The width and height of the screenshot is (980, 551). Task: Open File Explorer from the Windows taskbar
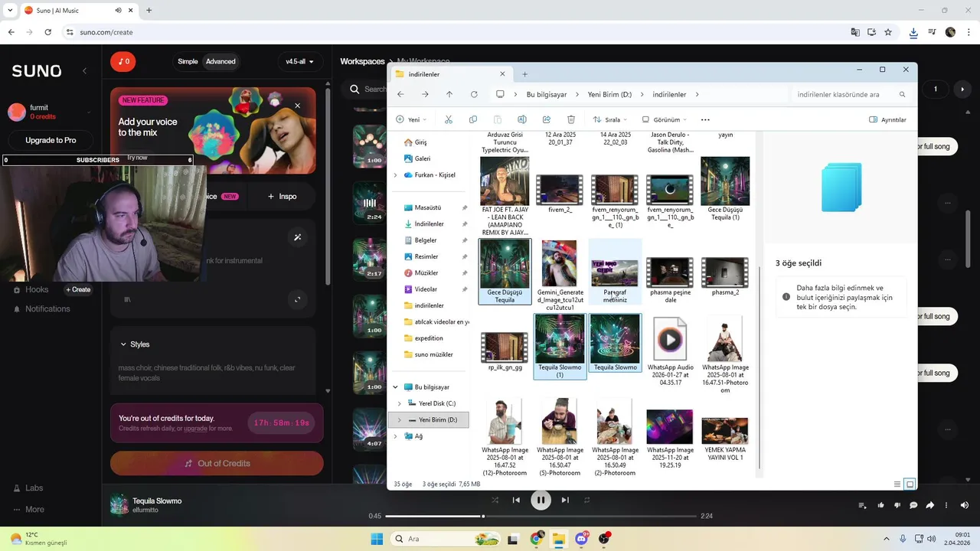point(558,539)
